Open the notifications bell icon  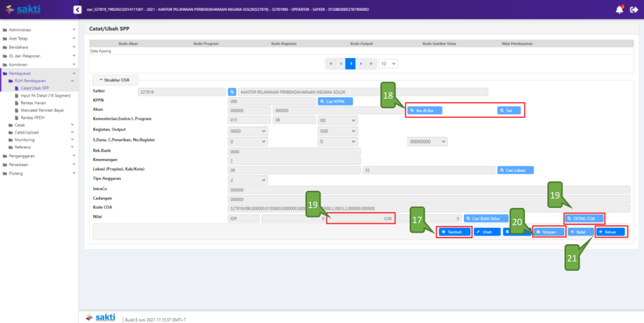pyautogui.click(x=621, y=10)
